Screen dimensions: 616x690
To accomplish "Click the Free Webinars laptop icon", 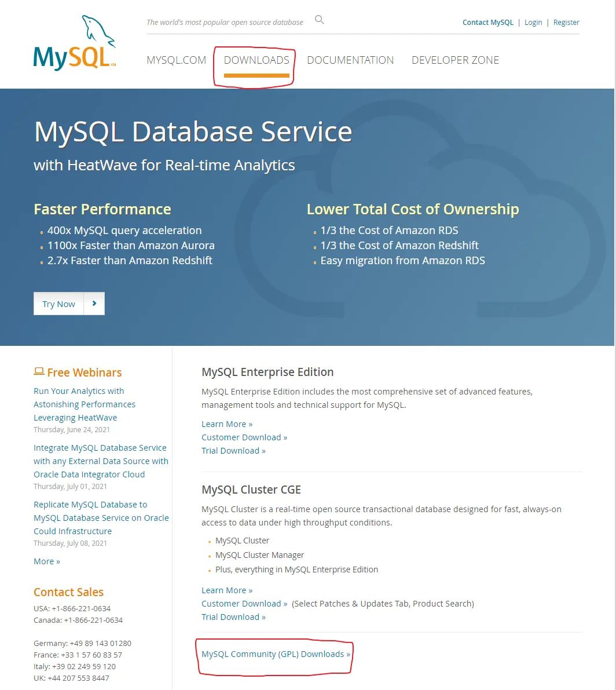I will [x=39, y=372].
